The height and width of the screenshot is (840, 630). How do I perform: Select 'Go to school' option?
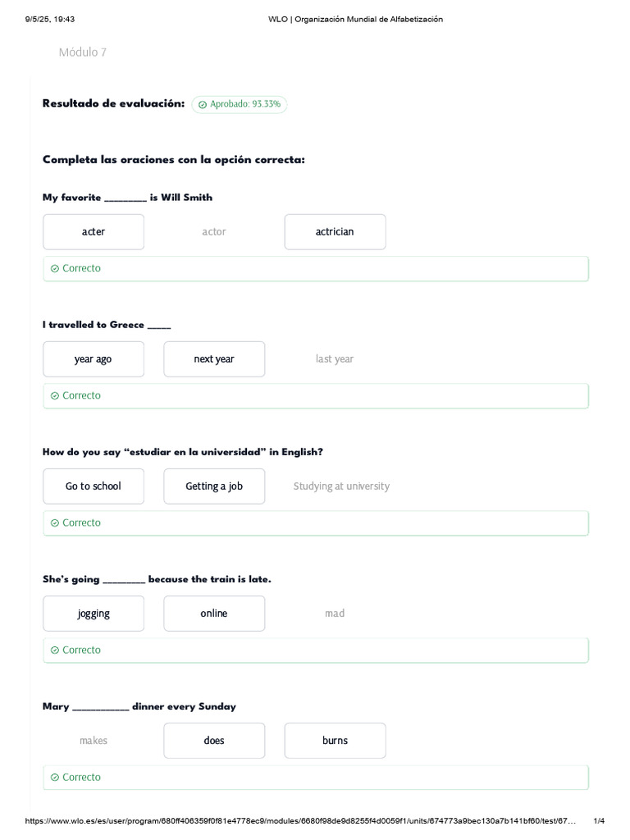tap(94, 486)
